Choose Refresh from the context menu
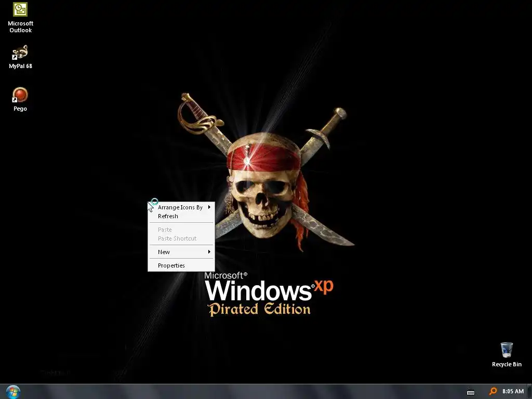Viewport: 532px width, 399px height. [181, 216]
